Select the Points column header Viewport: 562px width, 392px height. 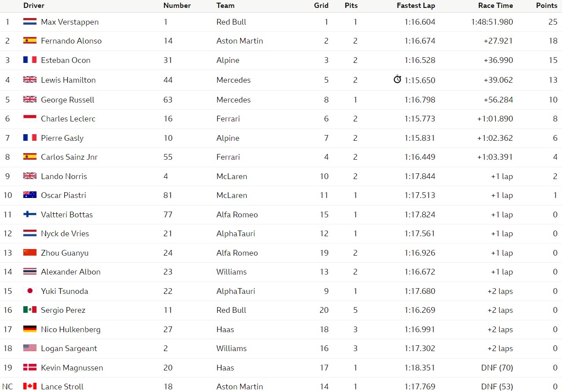pos(547,6)
